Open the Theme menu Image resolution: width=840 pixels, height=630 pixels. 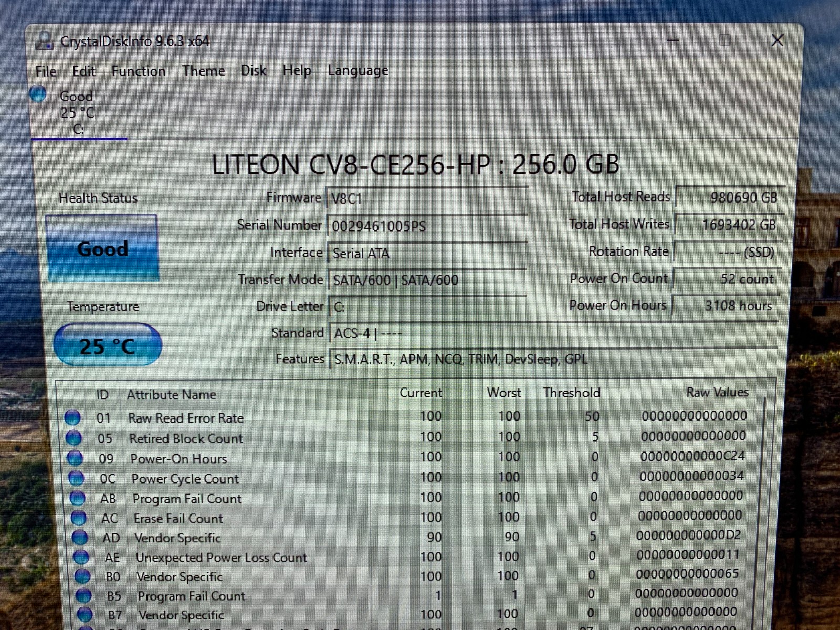pyautogui.click(x=204, y=71)
